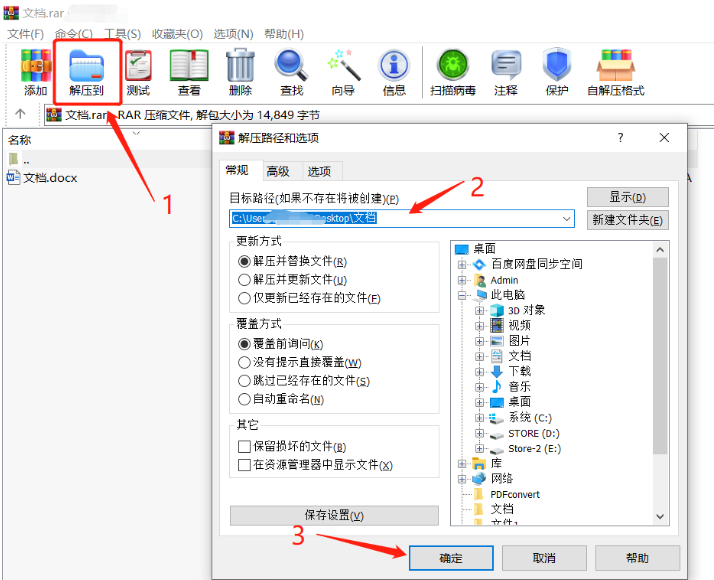Expand the 库 tree node
Viewport: 714px width, 580px height.
pyautogui.click(x=462, y=464)
